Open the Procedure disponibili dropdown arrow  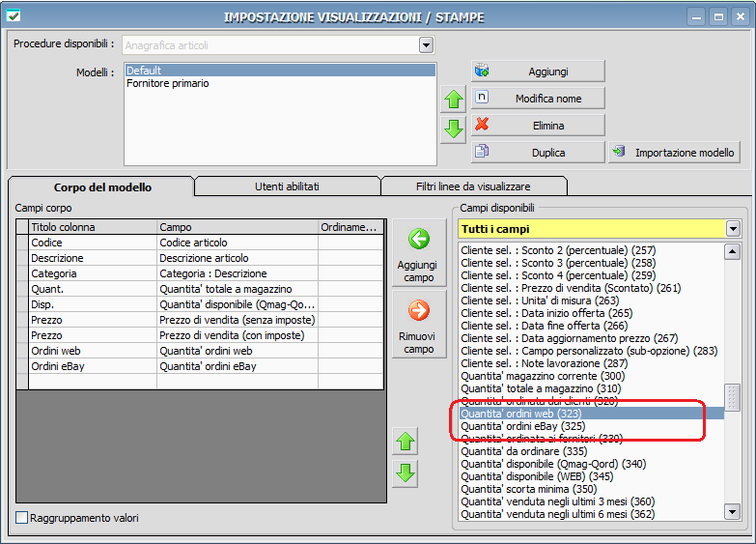point(426,45)
